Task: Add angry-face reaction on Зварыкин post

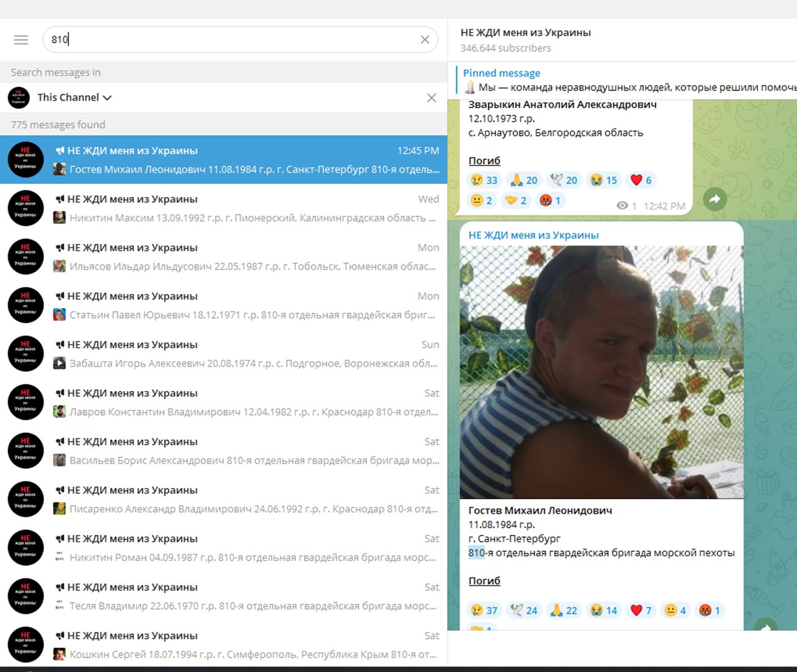Action: click(x=551, y=200)
